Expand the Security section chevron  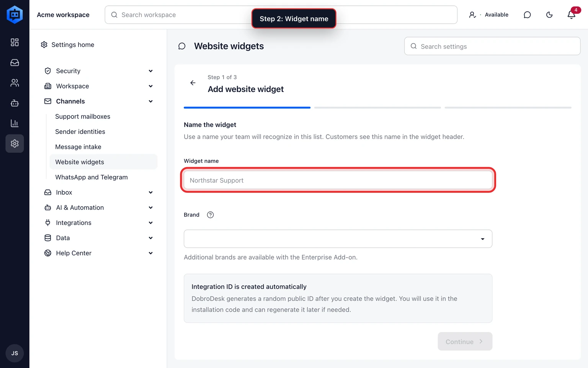151,71
